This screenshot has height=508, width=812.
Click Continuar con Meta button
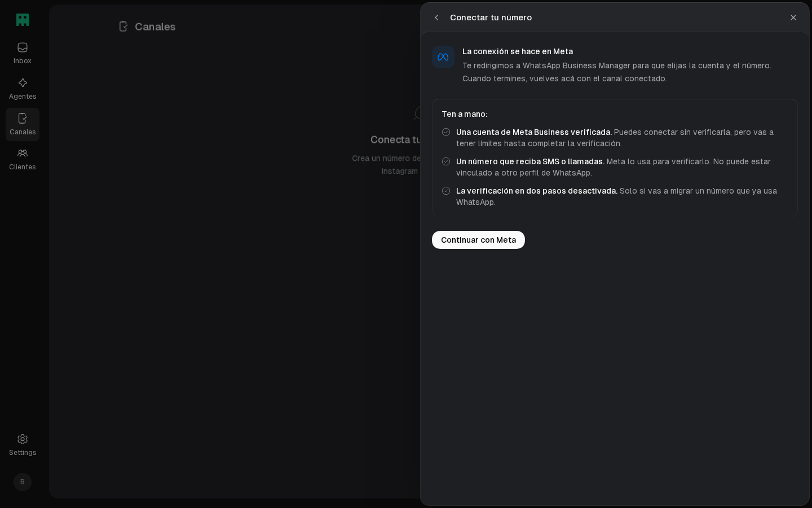[478, 240]
